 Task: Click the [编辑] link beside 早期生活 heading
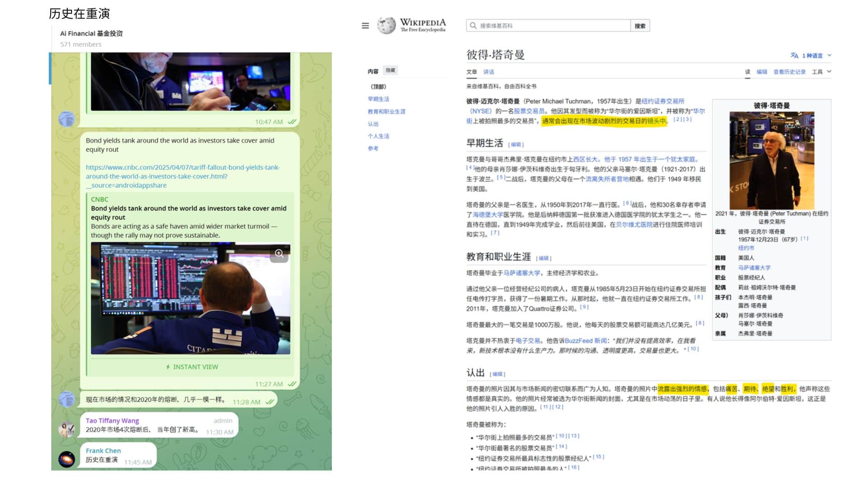point(516,145)
